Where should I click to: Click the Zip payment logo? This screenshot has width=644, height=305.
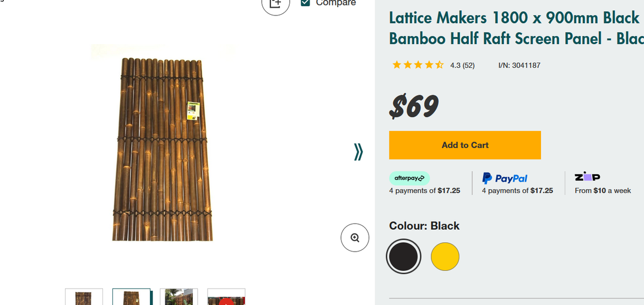tap(587, 177)
